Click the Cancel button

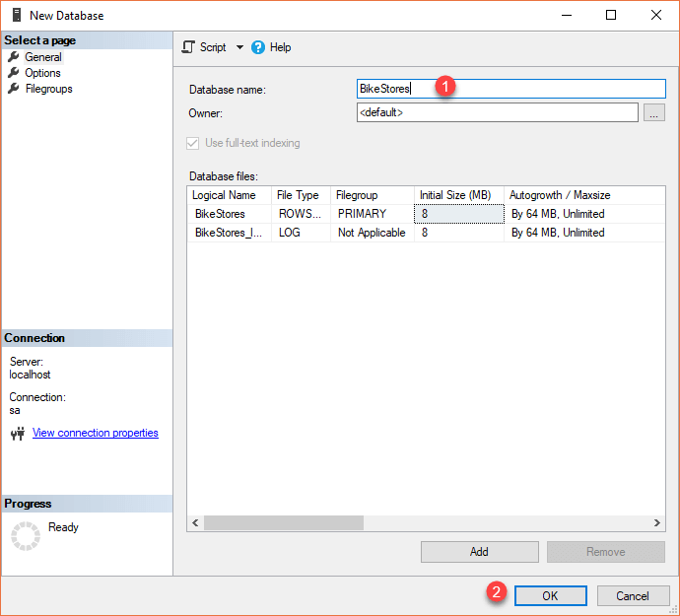632,596
